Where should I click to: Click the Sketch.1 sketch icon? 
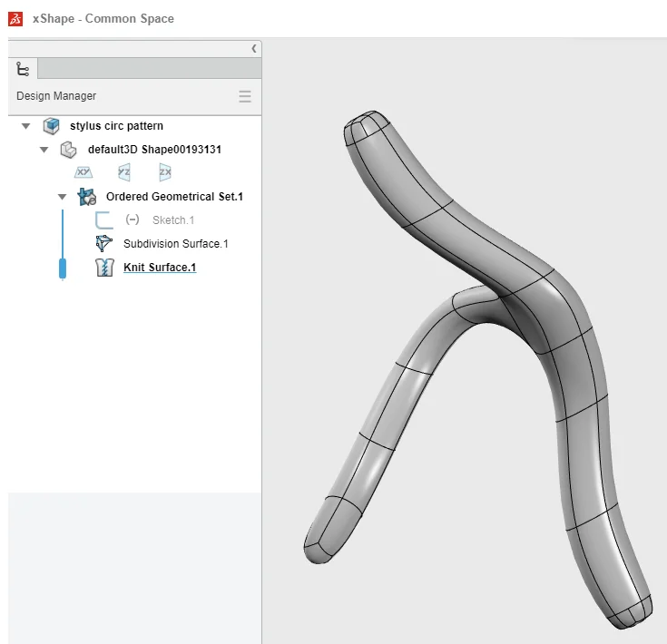pos(104,220)
